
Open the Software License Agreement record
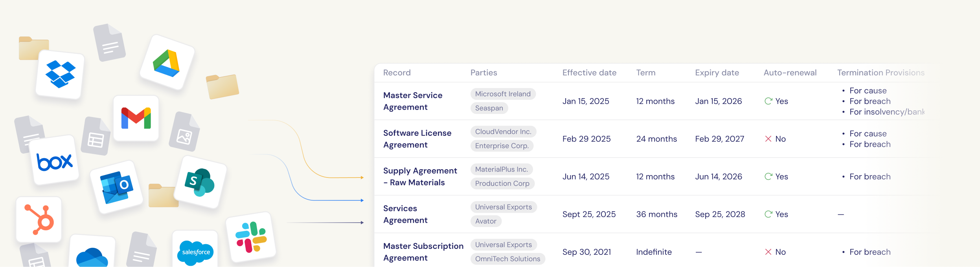click(x=417, y=139)
